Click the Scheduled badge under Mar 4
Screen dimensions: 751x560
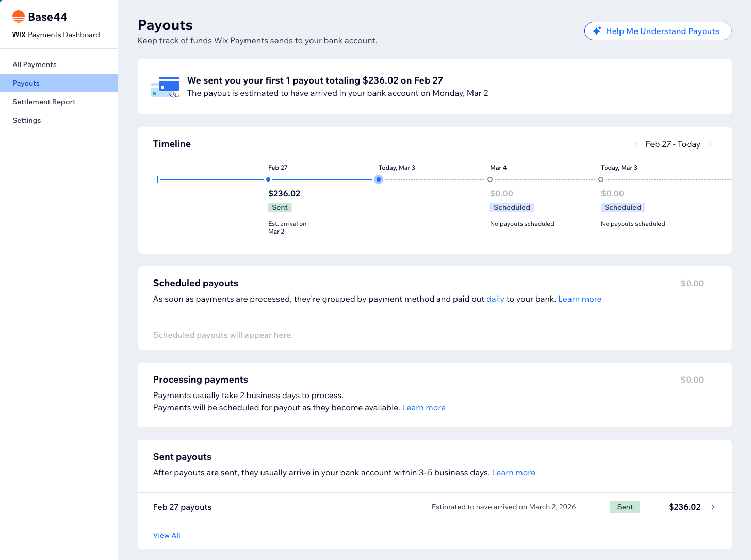512,207
